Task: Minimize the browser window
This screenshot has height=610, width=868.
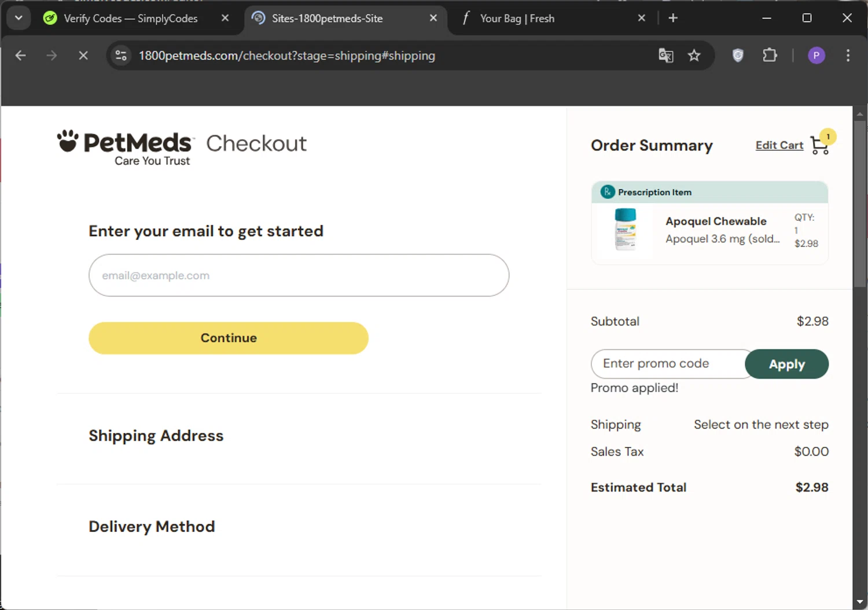Action: click(767, 18)
